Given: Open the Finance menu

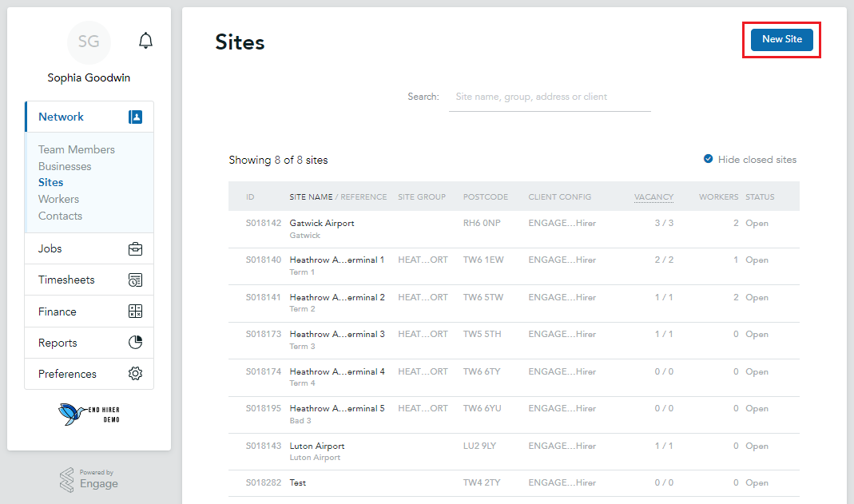Looking at the screenshot, I should tap(89, 312).
